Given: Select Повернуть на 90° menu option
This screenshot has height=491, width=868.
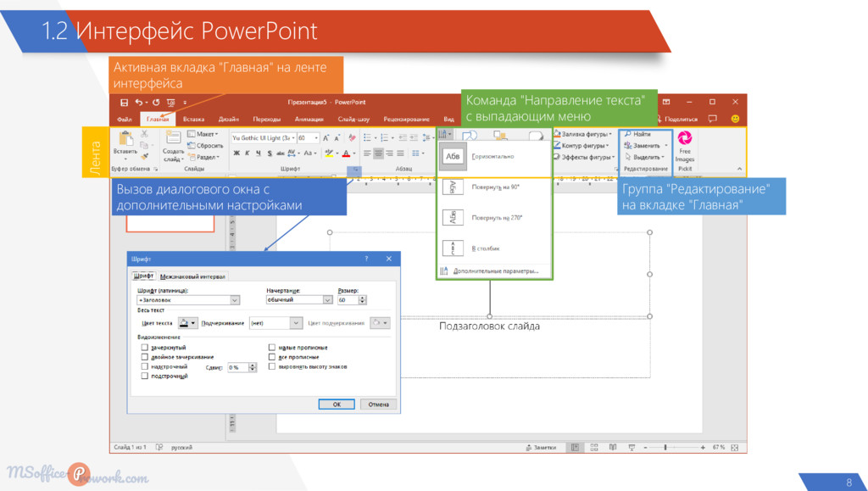Looking at the screenshot, I should [x=494, y=187].
